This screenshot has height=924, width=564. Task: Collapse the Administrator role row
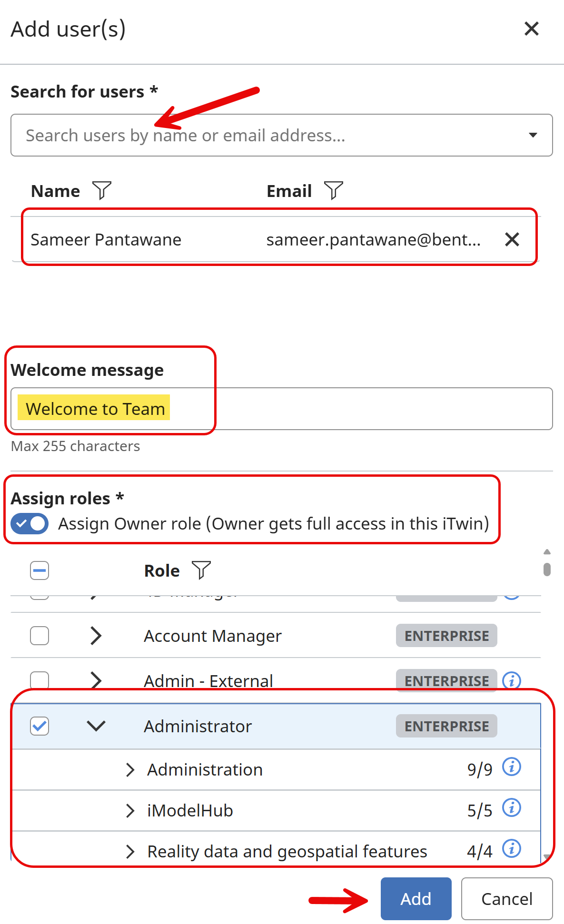coord(96,726)
